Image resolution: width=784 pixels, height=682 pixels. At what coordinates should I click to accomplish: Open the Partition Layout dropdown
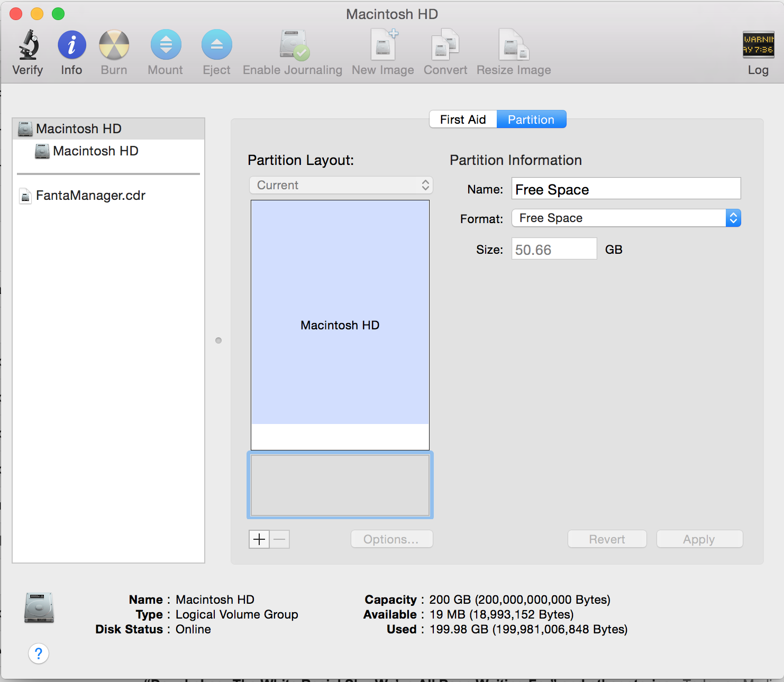pyautogui.click(x=341, y=185)
